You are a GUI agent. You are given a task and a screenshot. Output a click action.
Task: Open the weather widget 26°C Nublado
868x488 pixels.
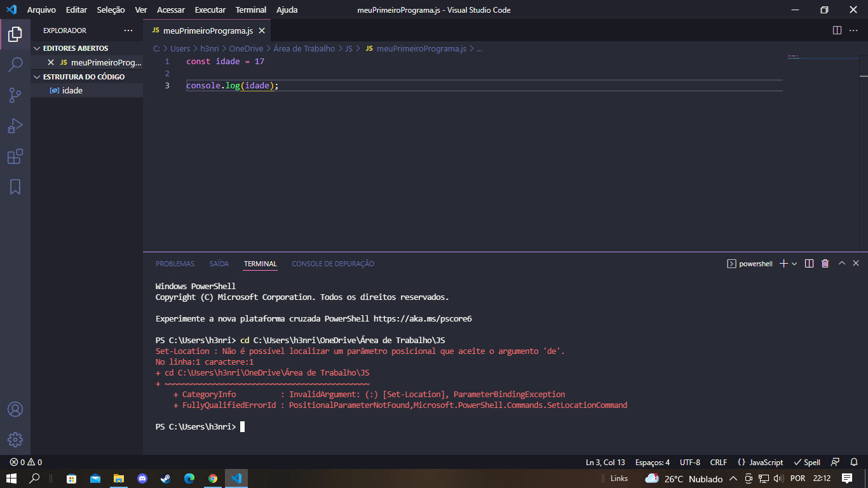pyautogui.click(x=684, y=478)
